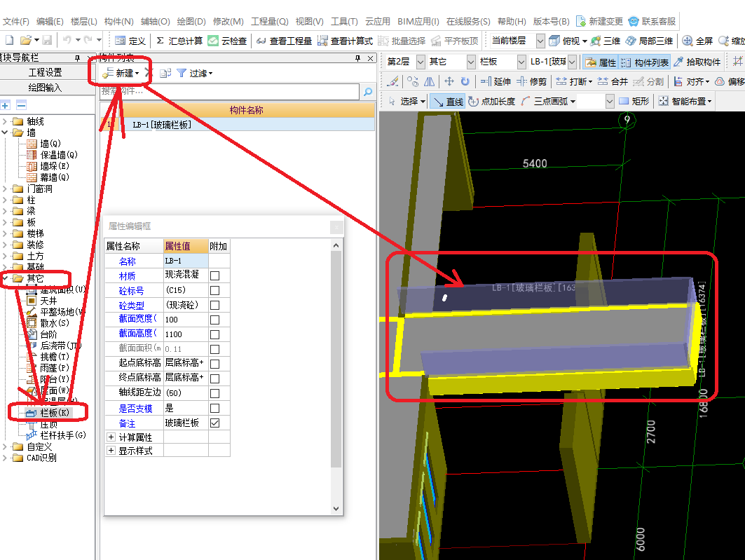Click 查看计算式 view formulas
Screen dimensions: 745x560
[345, 41]
